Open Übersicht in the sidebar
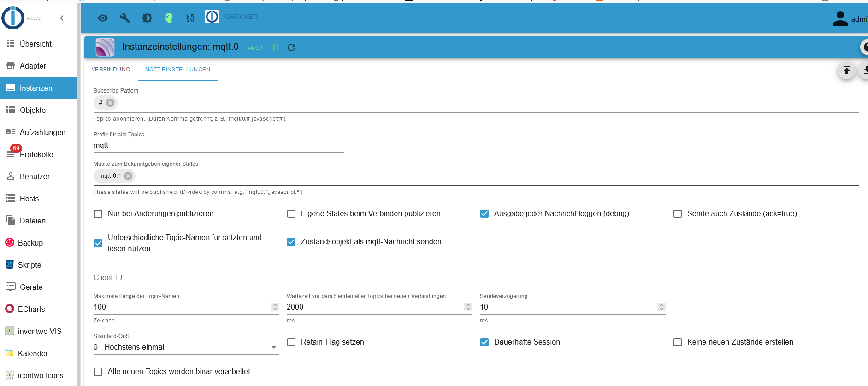 coord(38,44)
